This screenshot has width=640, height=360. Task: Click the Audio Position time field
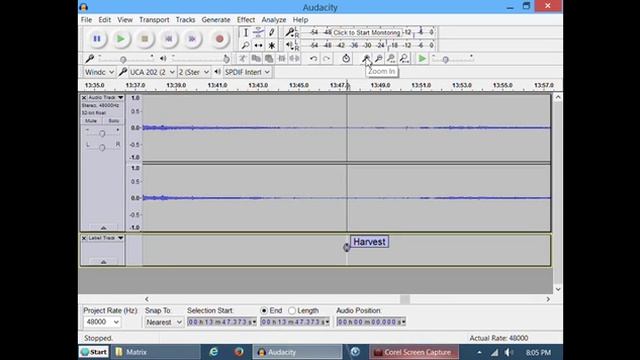tap(371, 322)
